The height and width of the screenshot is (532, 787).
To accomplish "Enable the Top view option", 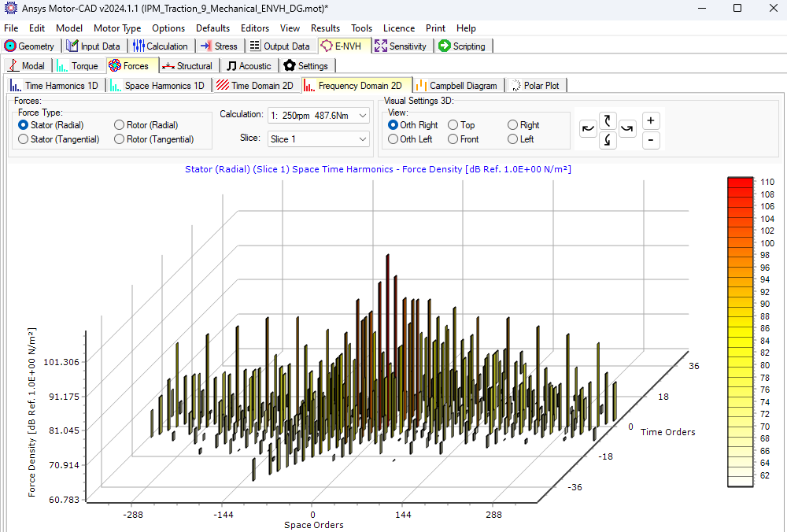I will [x=453, y=124].
